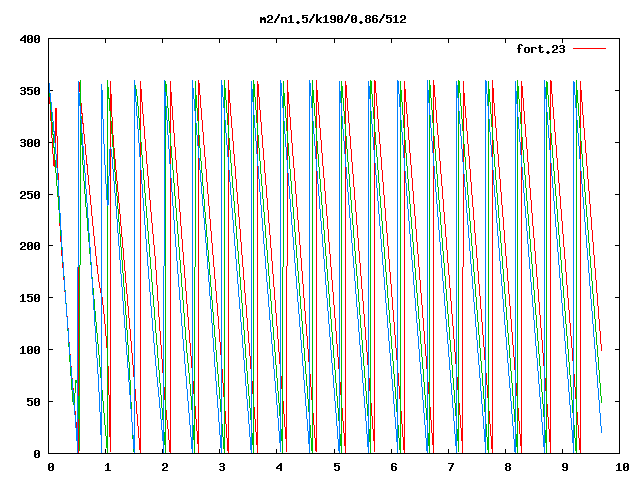Click the x-axis label 8
This screenshot has height=480, width=640.
pyautogui.click(x=507, y=467)
